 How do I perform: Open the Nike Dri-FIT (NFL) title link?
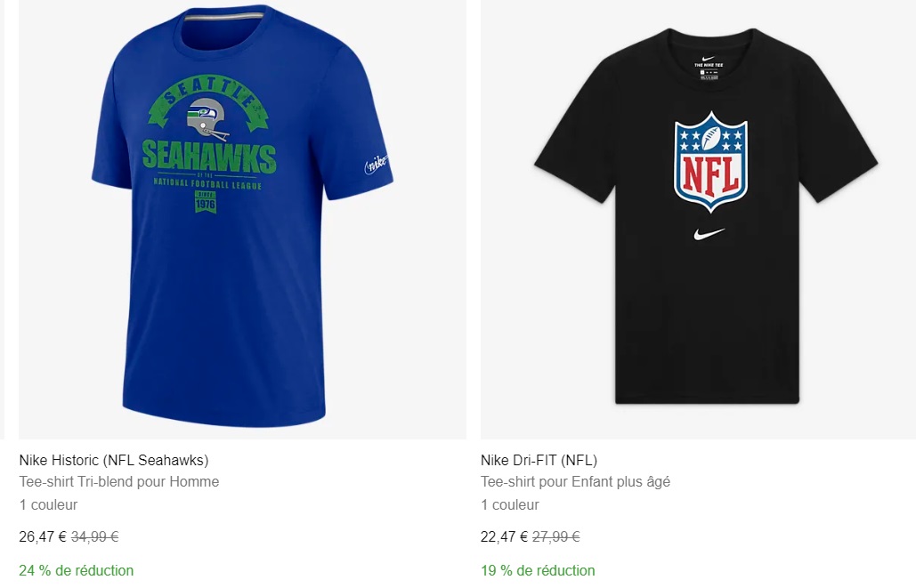click(x=539, y=460)
